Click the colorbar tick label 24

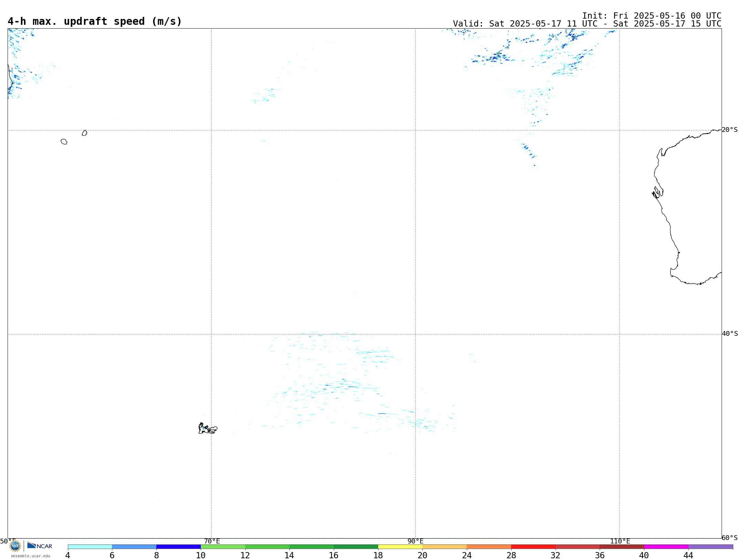tap(467, 556)
